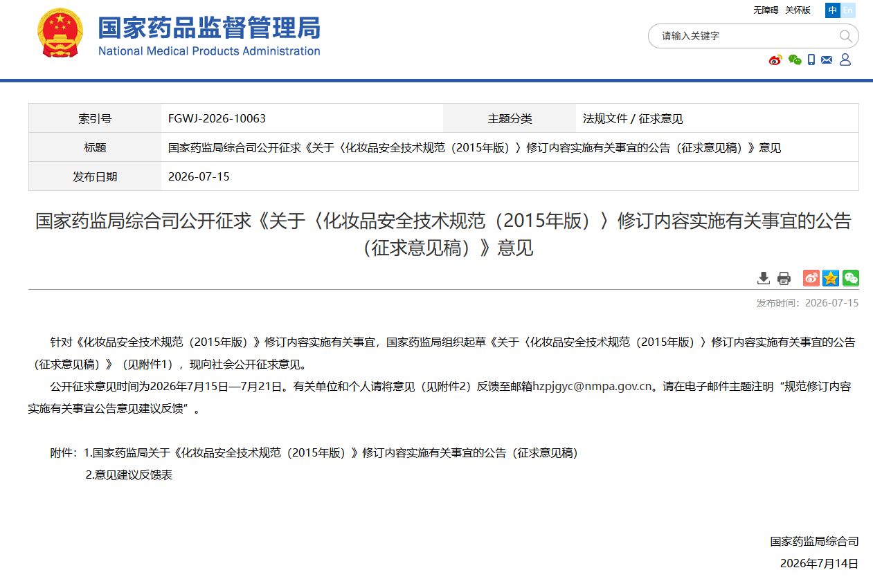Click the mobile phone icon in the header
Screen dimensions: 873x588
click(811, 60)
